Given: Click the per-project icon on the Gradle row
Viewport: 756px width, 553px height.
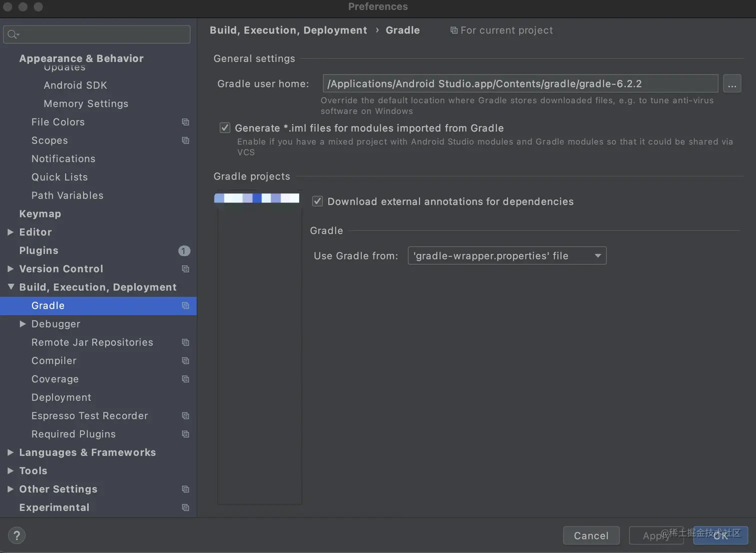Looking at the screenshot, I should tap(185, 305).
